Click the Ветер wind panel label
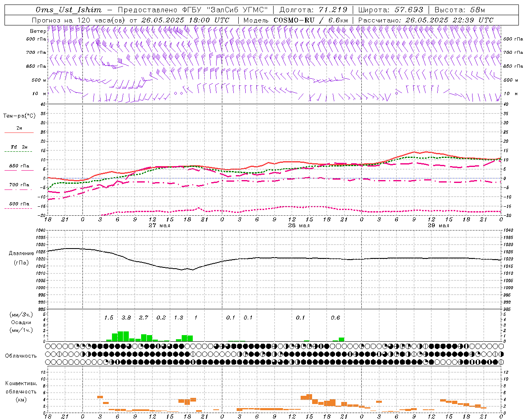 pos(38,31)
